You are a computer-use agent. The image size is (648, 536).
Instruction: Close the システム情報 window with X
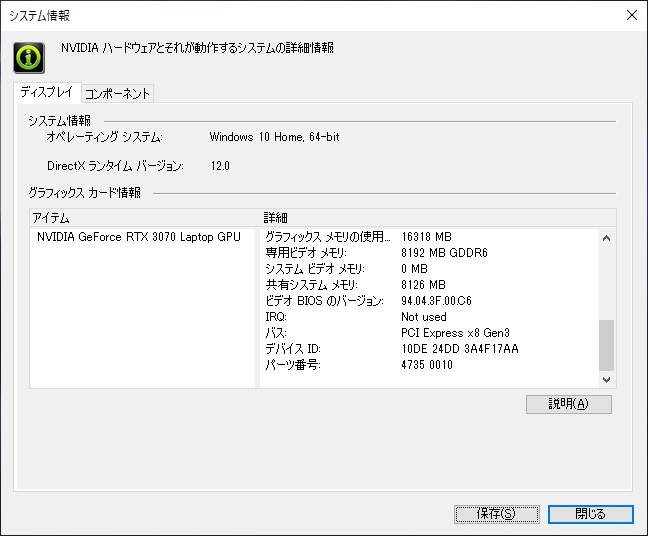click(631, 15)
